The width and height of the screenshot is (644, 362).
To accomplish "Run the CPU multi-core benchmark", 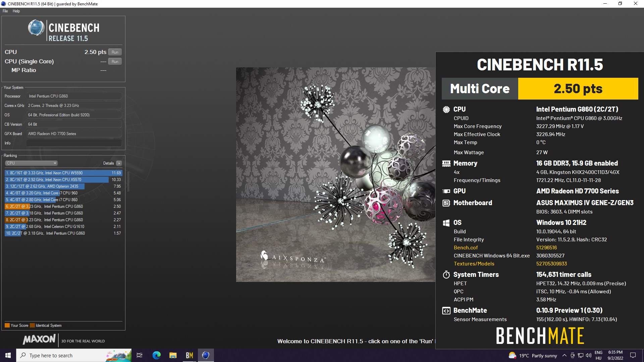I will tap(115, 52).
